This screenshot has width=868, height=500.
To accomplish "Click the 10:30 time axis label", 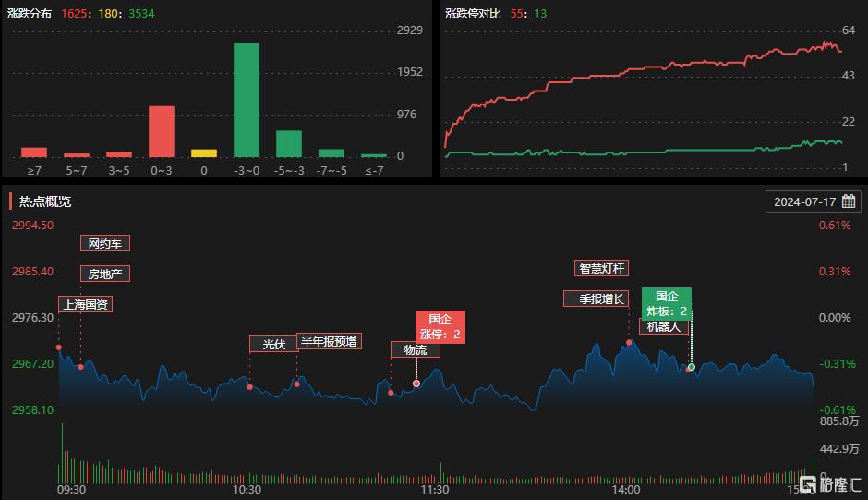I will (x=247, y=490).
